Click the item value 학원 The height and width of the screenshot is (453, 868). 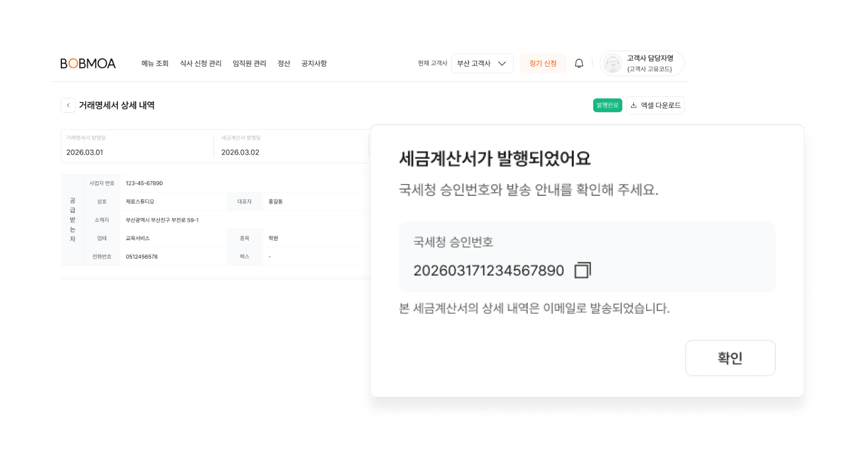pos(273,238)
